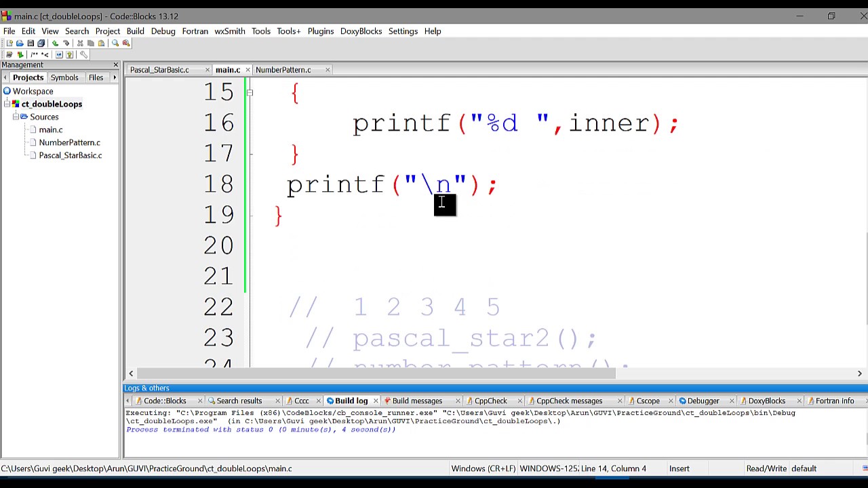868x488 pixels.
Task: Open the View menu
Action: coord(50,31)
